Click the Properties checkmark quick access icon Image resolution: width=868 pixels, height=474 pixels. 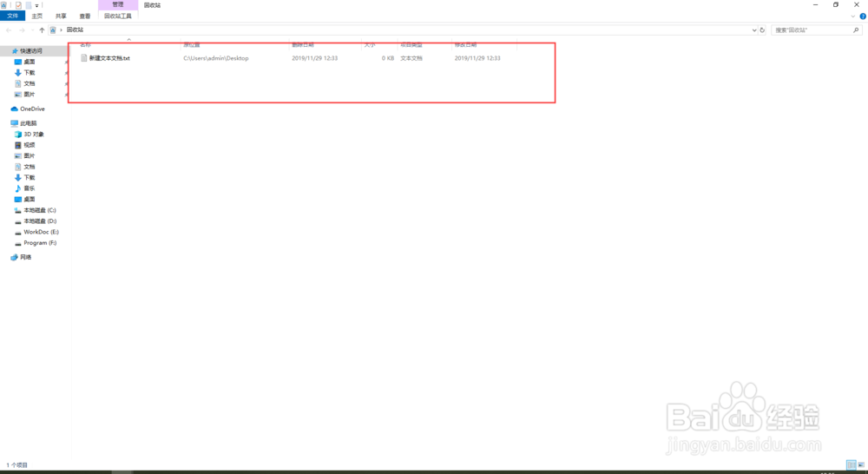pos(18,5)
